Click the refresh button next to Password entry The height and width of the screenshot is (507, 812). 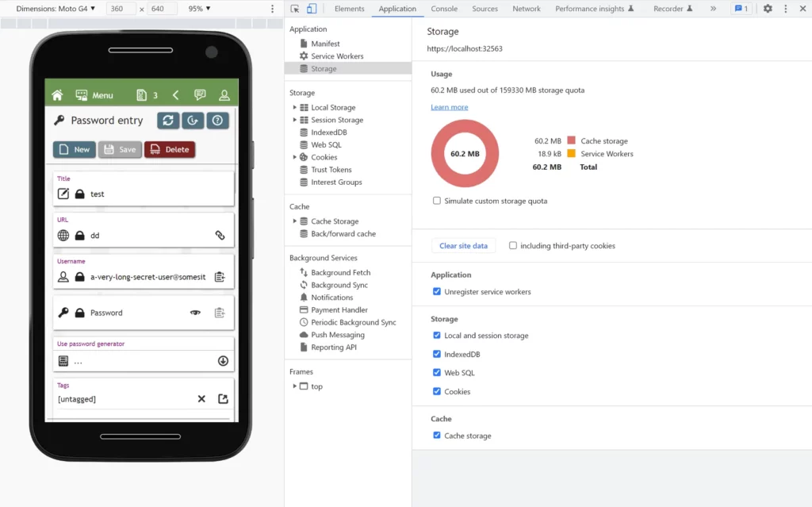pyautogui.click(x=168, y=121)
